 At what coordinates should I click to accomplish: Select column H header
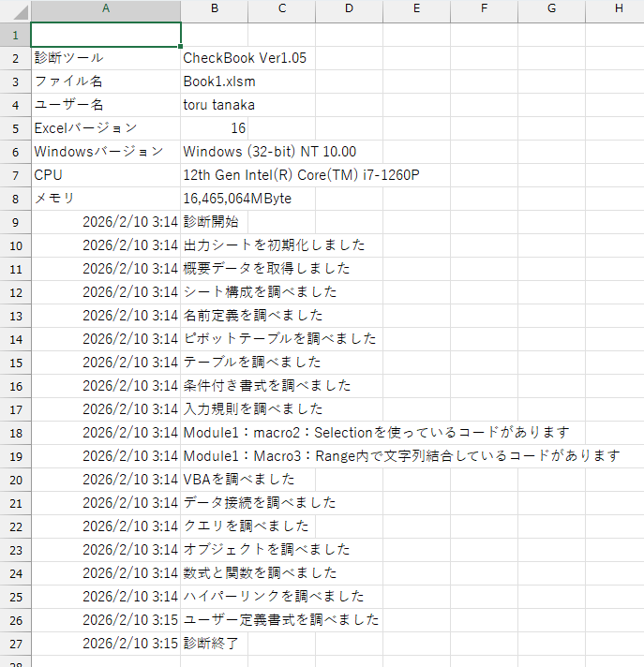tap(618, 9)
